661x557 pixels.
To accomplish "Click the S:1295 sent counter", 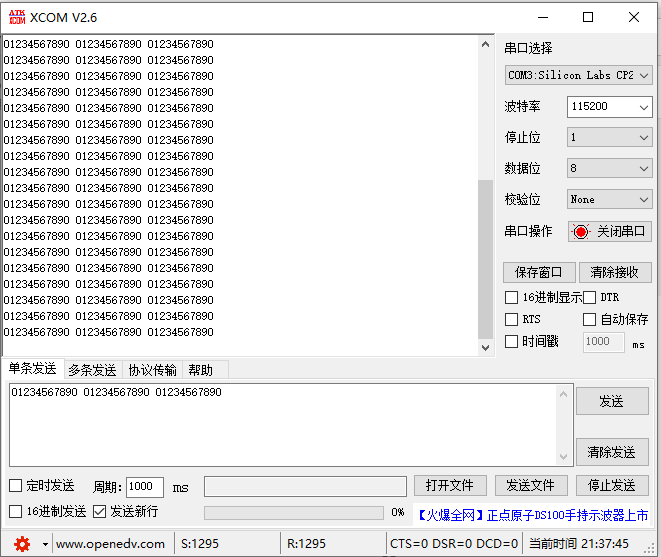I will 200,544.
